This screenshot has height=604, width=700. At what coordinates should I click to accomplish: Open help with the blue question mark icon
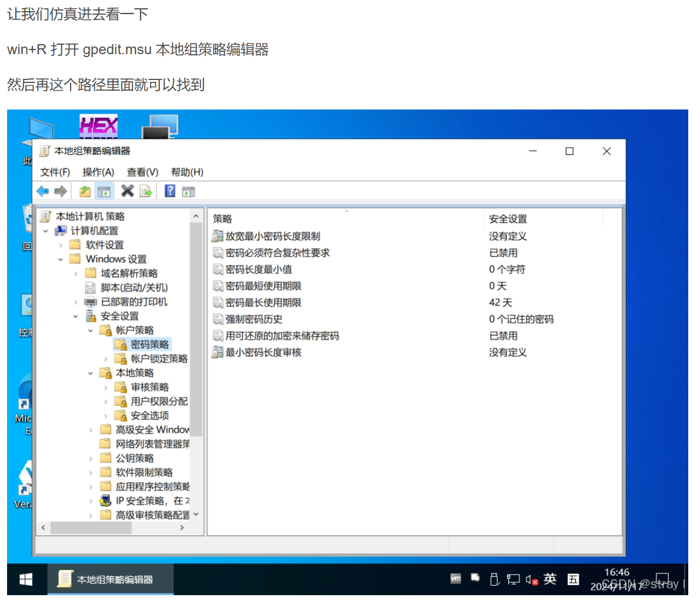[x=170, y=191]
